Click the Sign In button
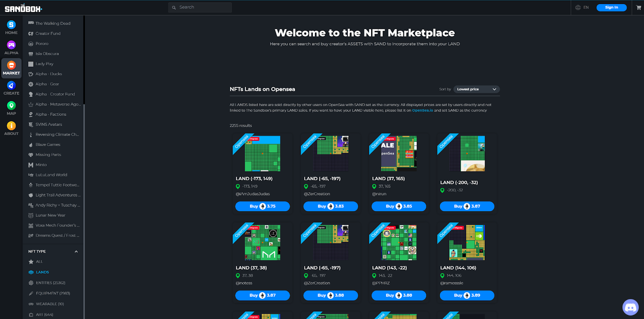This screenshot has width=644, height=319. pos(611,8)
